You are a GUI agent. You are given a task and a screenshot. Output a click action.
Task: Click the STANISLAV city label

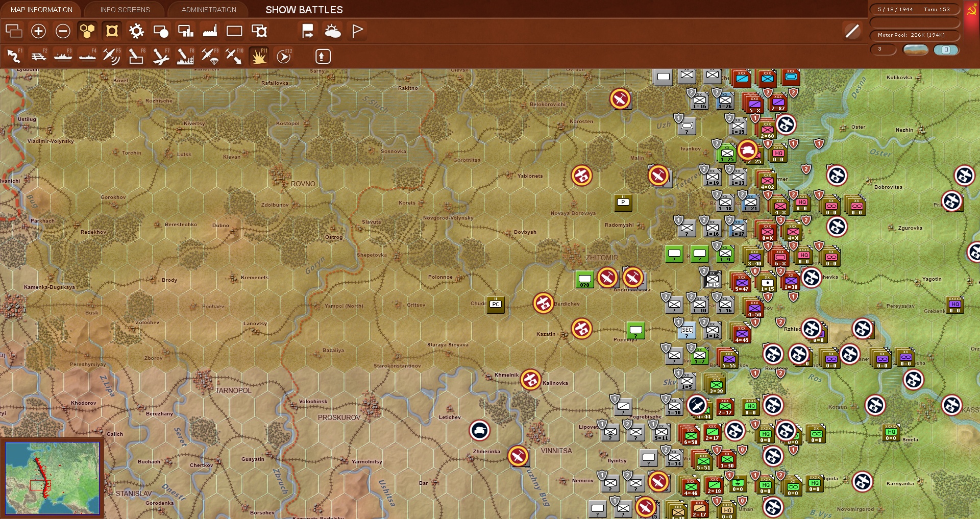point(134,493)
